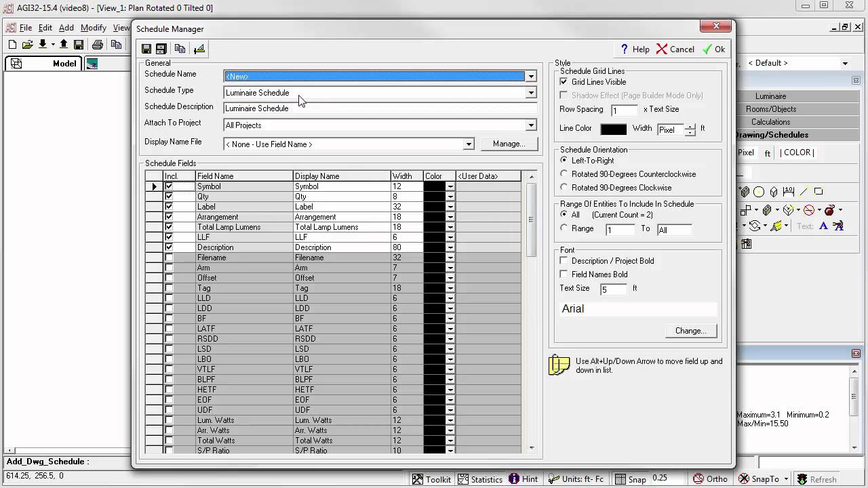Screen dimensions: 868x488
Task: Check the Incl. box for Filename field
Action: coord(169,258)
